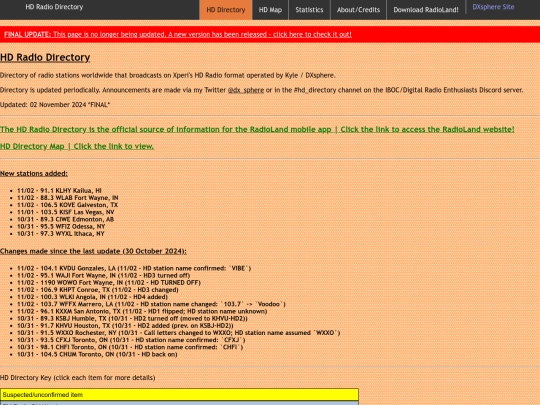Click the '96.1 KXXM San Antonio' change row

point(142,311)
